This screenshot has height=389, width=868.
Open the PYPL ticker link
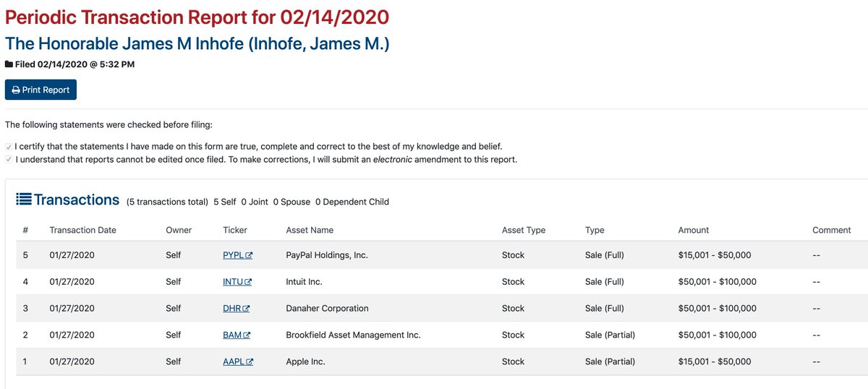238,255
